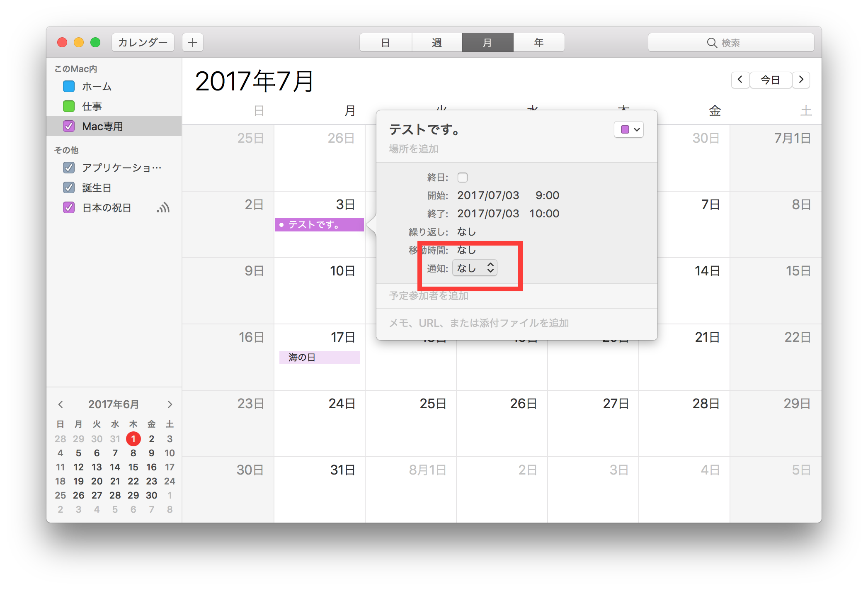Go to next month with right arrow
This screenshot has height=589, width=868.
click(801, 79)
